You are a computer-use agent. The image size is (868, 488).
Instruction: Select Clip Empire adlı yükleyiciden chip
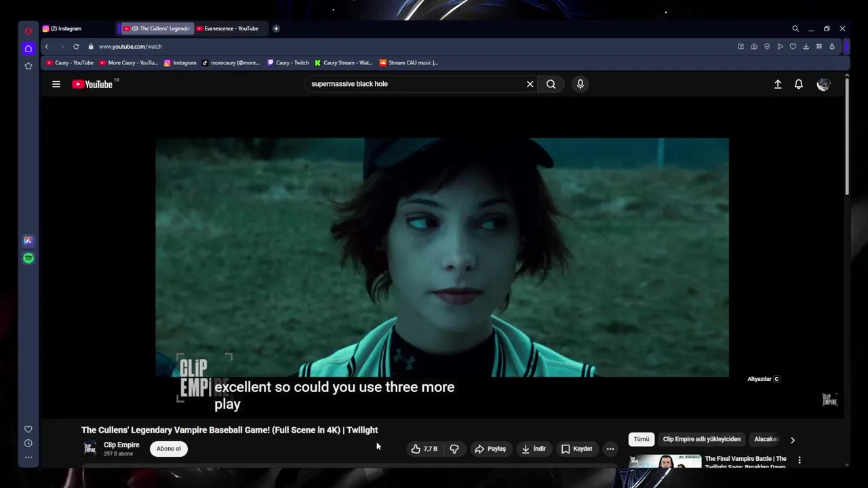pyautogui.click(x=702, y=439)
